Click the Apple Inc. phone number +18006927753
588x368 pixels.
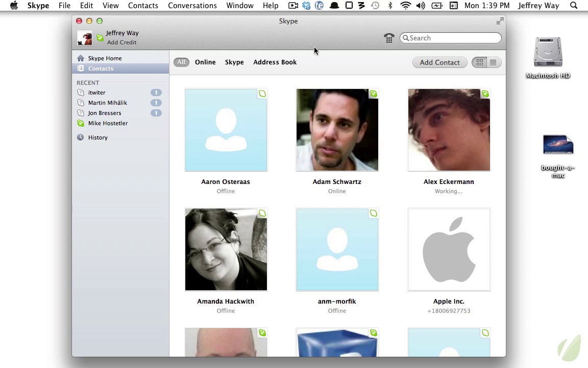pyautogui.click(x=449, y=311)
